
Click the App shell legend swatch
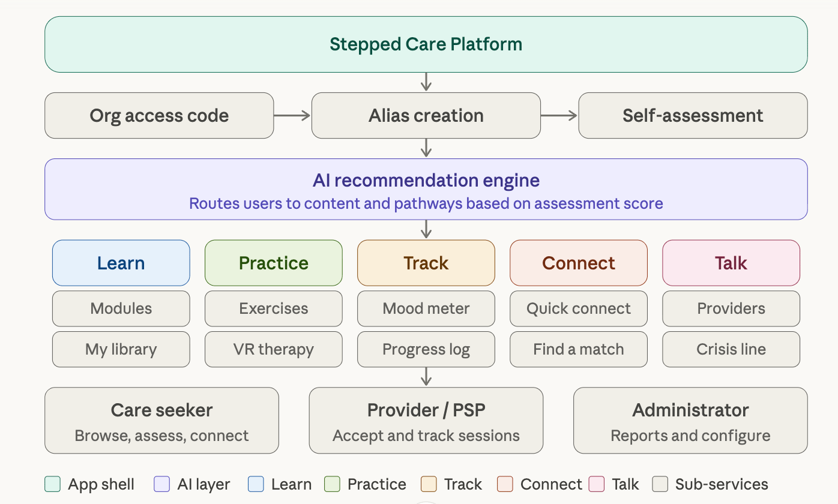[x=53, y=484]
